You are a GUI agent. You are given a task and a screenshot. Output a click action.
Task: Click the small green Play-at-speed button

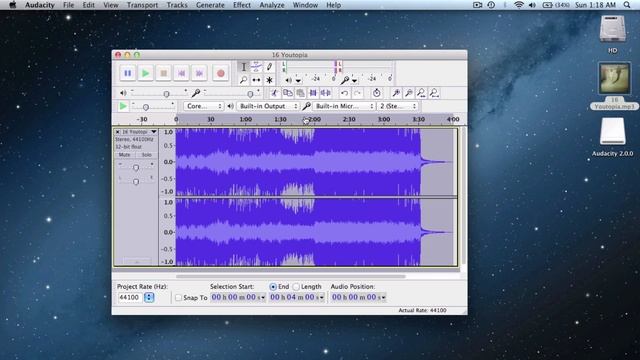(123, 106)
